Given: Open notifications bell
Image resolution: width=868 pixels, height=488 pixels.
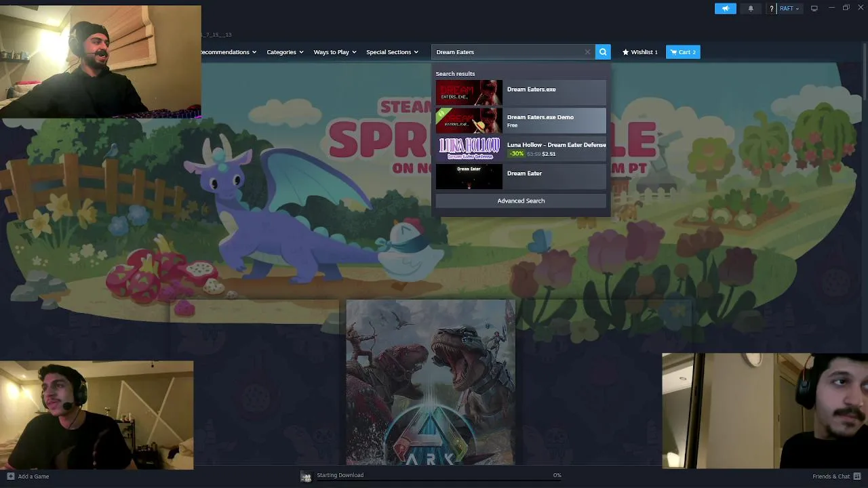Looking at the screenshot, I should [750, 8].
